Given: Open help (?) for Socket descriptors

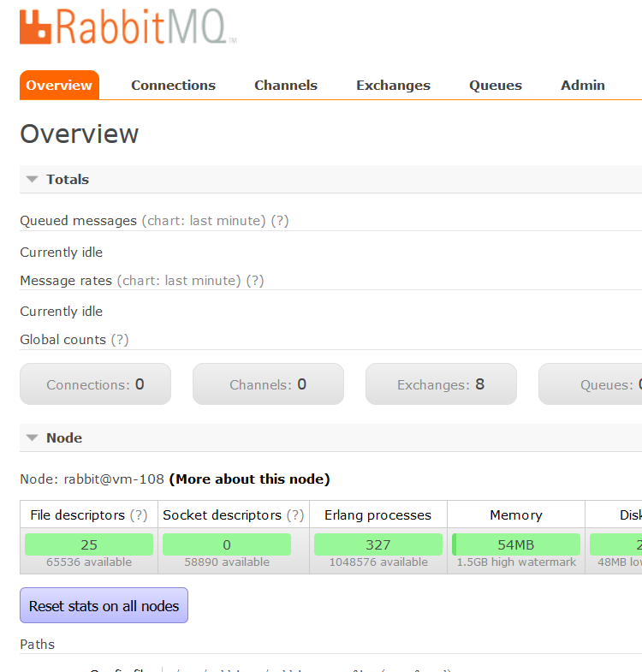Looking at the screenshot, I should (x=295, y=514).
